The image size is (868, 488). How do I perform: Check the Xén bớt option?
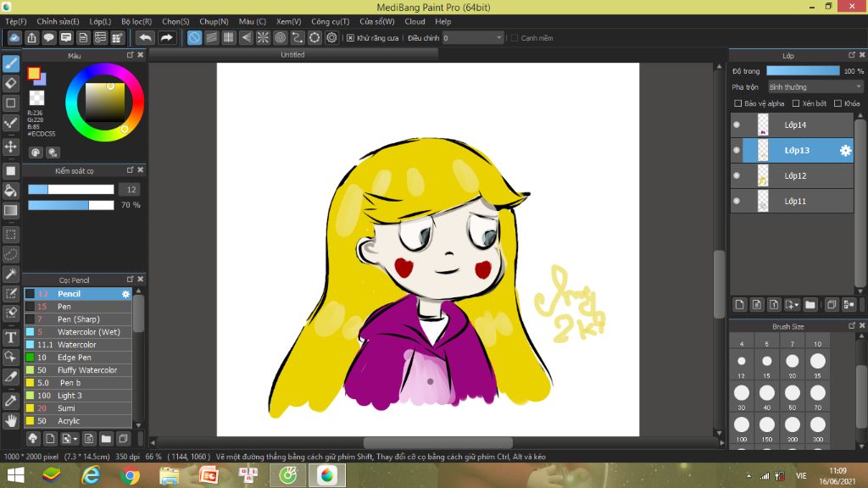(x=796, y=103)
